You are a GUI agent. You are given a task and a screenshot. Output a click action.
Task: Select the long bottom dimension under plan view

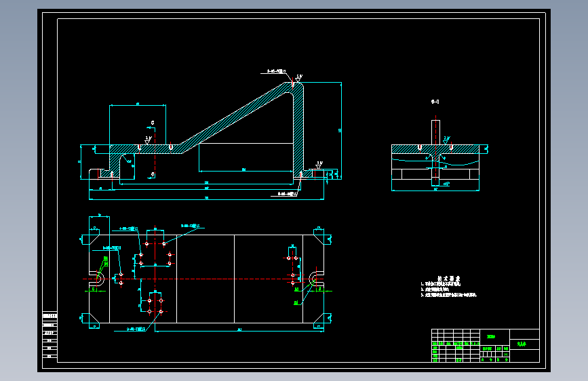tap(239, 331)
